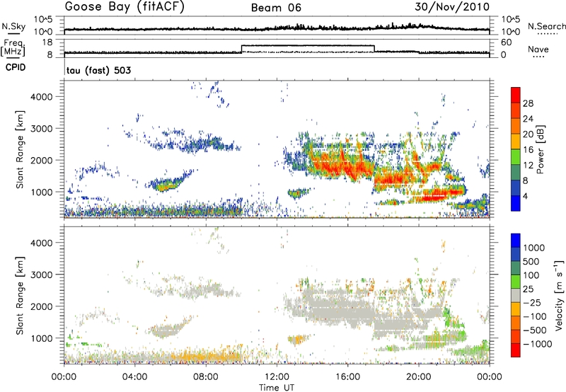Click the 'Velocity [m s-1]' colorbar label
Viewport: 566px width, 392px height.
pos(559,295)
